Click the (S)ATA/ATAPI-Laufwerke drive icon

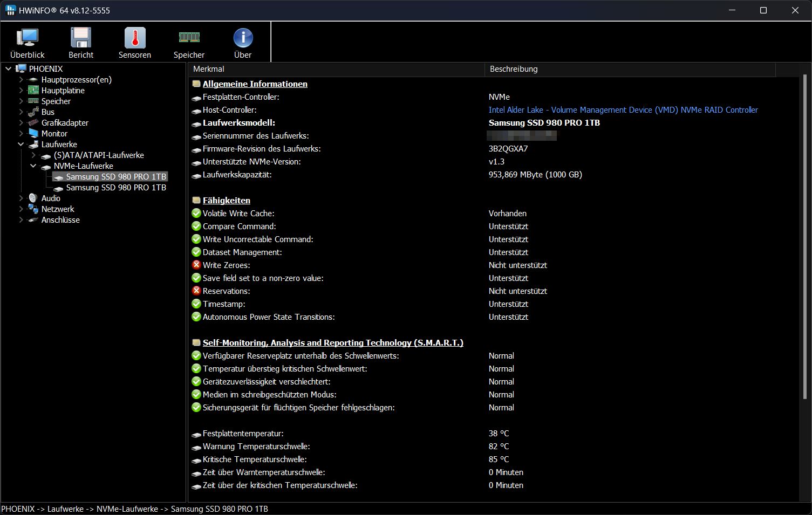pyautogui.click(x=46, y=156)
